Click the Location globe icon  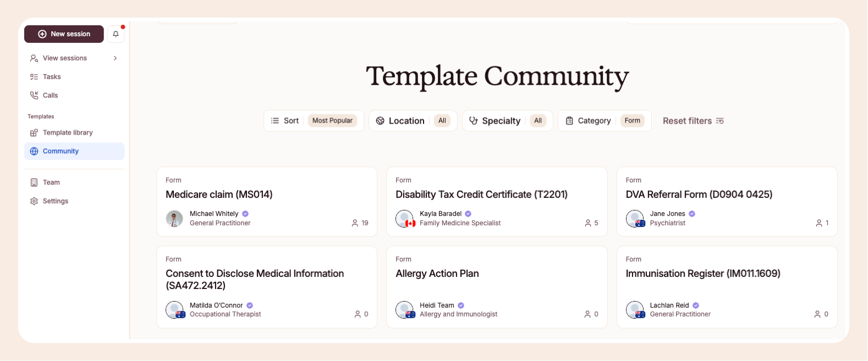380,121
